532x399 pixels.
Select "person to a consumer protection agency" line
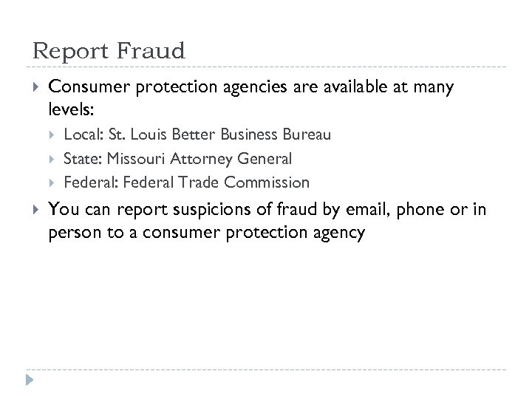206,233
